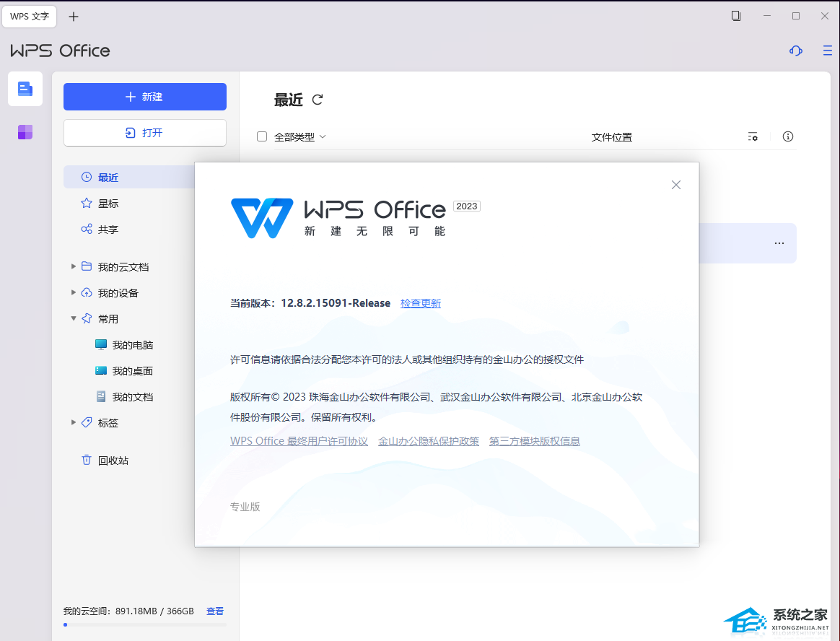Screen dimensions: 840x641
Task: Click the refresh icon next to 最近
Action: point(317,100)
